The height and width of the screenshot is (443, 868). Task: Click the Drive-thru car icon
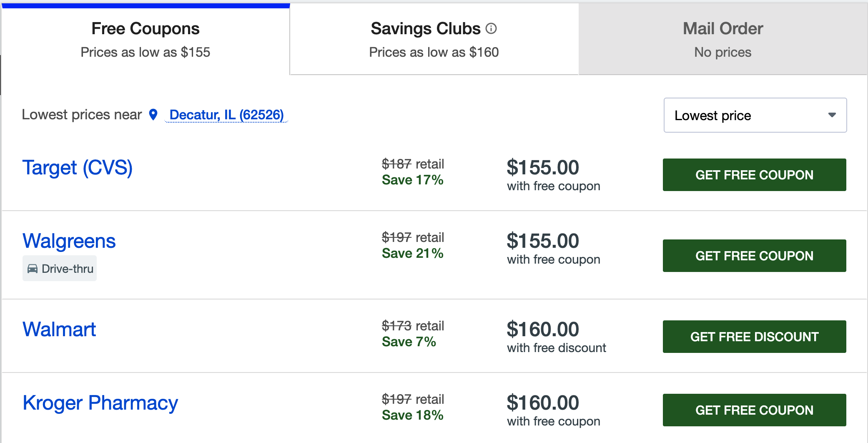pos(33,269)
